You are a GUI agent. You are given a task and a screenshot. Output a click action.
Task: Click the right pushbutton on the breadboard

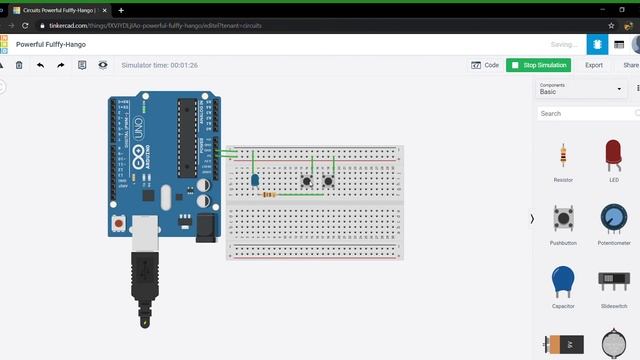click(328, 181)
